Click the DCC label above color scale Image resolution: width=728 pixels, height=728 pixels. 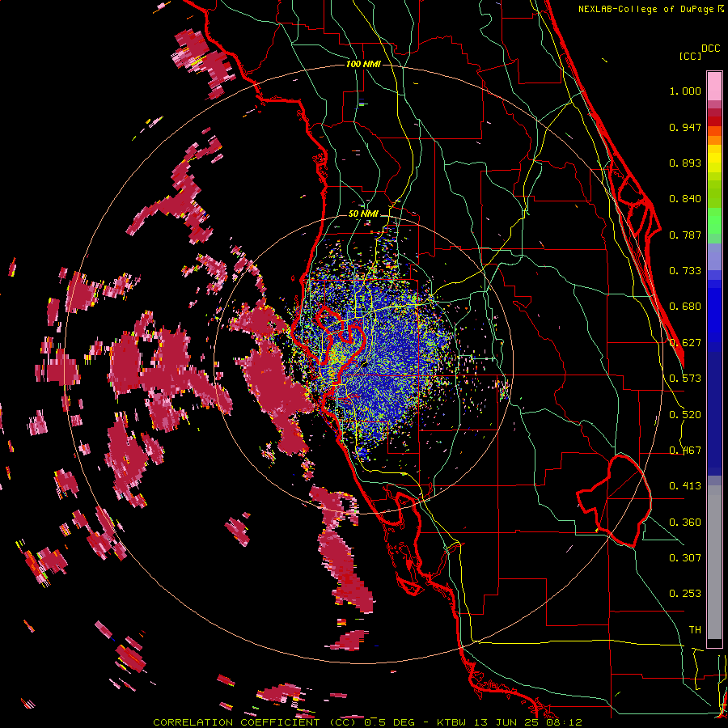click(711, 49)
